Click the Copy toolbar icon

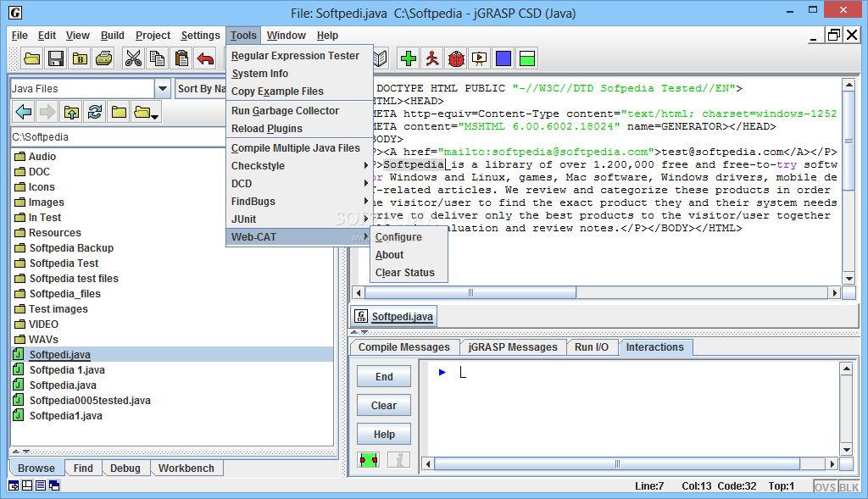(157, 58)
